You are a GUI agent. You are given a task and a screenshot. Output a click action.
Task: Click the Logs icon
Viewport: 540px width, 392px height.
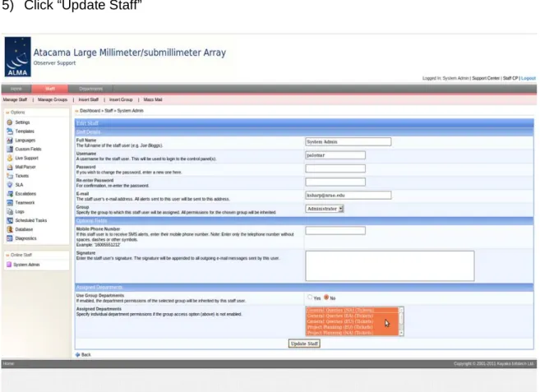click(10, 211)
